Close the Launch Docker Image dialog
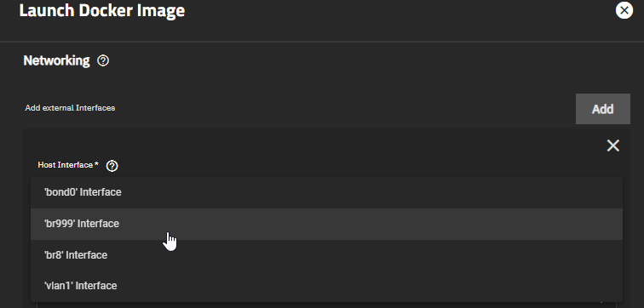The width and height of the screenshot is (644, 308). point(624,10)
